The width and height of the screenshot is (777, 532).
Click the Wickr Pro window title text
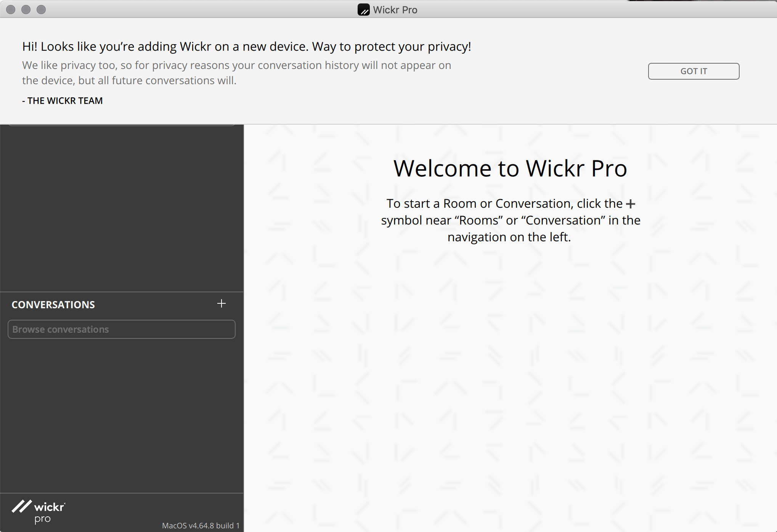(395, 10)
